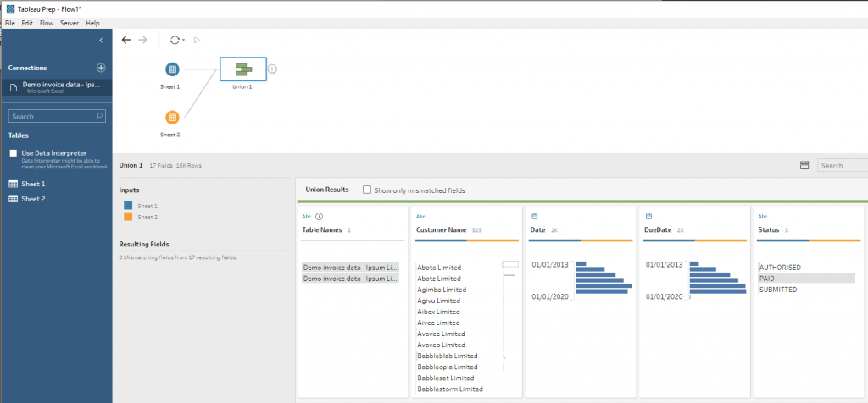
Task: Click the refresh data icon
Action: 175,40
